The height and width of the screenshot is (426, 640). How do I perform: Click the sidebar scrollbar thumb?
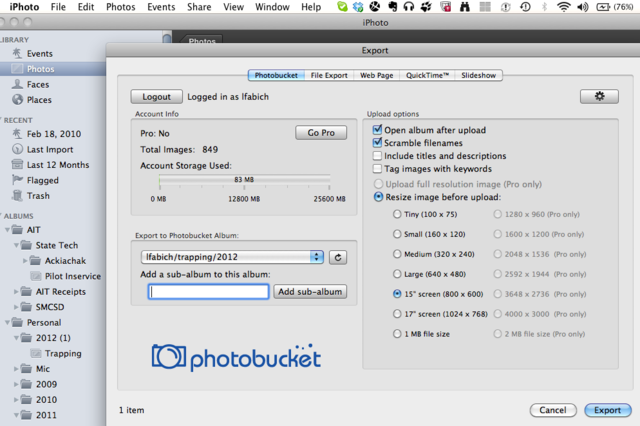[x=167, y=38]
